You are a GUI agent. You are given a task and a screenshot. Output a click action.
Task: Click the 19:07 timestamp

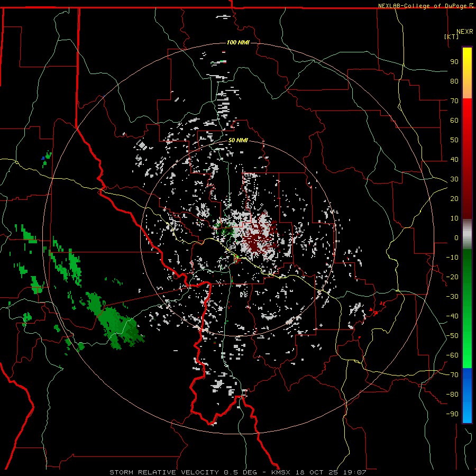coord(354,472)
